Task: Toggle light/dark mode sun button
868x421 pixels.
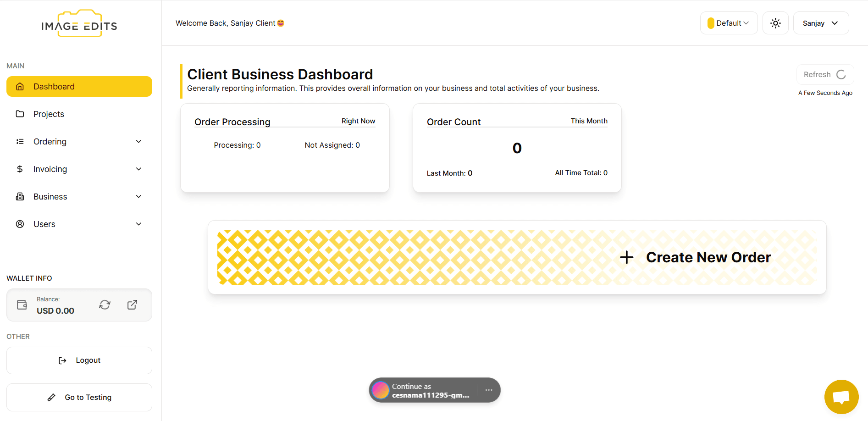Action: point(775,23)
